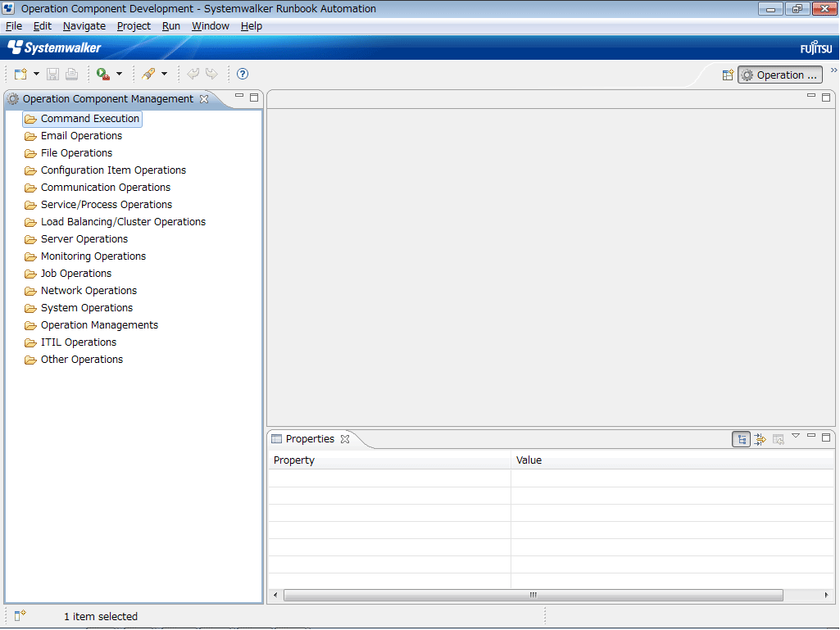Click the New toolbar icon
The image size is (840, 630).
point(20,74)
